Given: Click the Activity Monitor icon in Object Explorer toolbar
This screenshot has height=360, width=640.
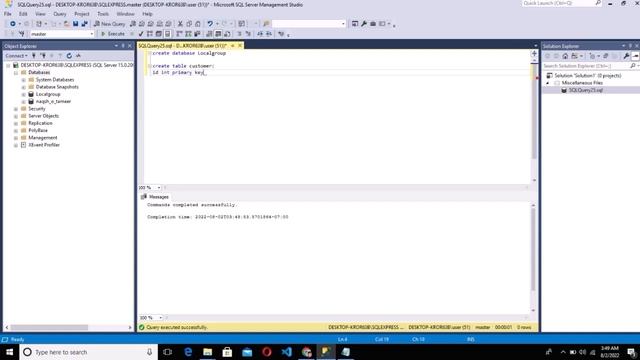Looking at the screenshot, I should click(78, 56).
